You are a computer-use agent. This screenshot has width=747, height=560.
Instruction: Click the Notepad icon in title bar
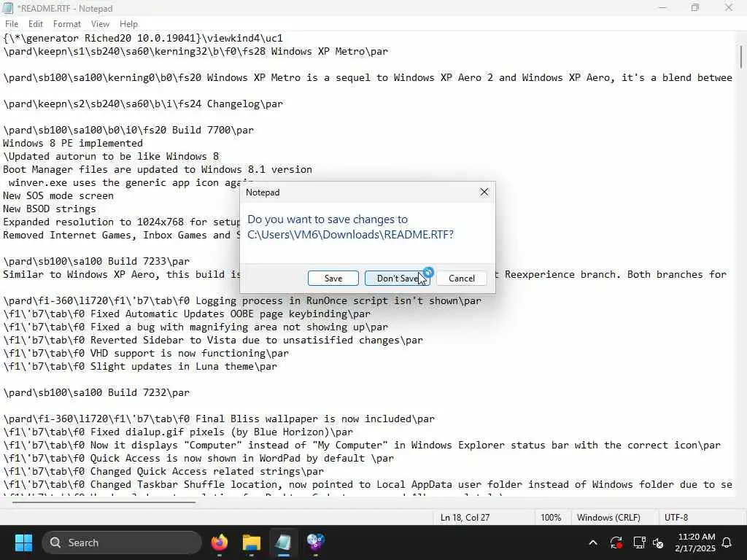pyautogui.click(x=7, y=8)
